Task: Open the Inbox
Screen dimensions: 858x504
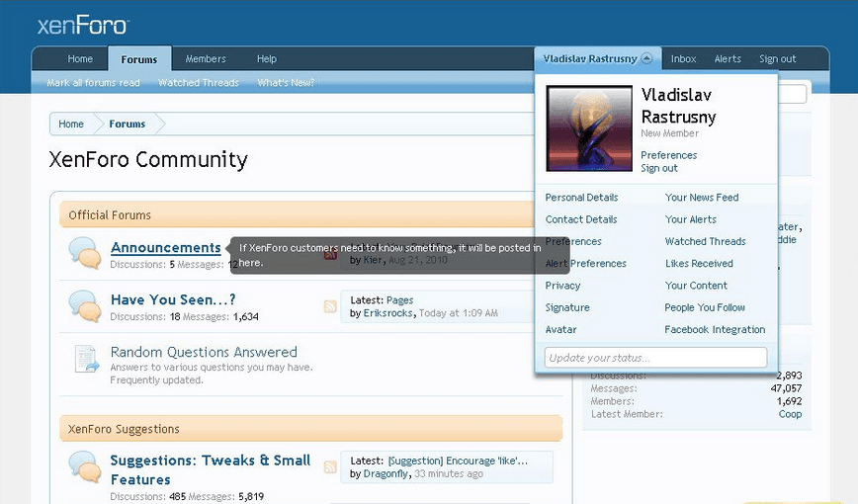Action: 683,58
